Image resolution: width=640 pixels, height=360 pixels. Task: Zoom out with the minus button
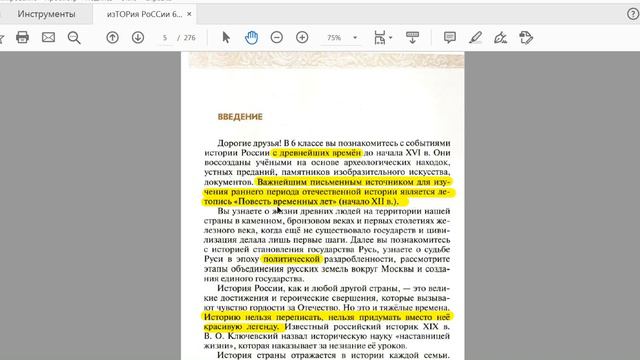(x=277, y=38)
